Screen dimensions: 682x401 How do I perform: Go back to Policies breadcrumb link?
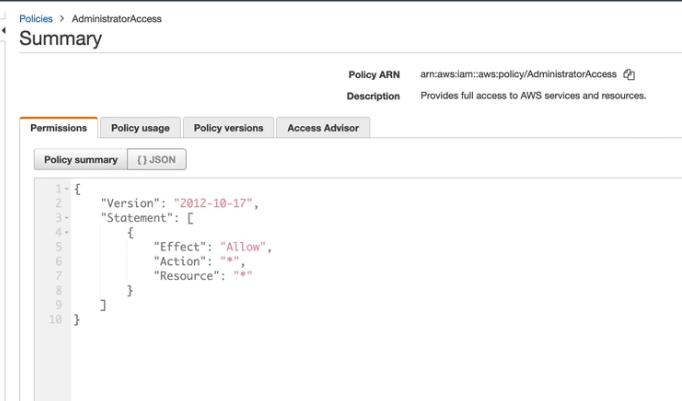36,19
